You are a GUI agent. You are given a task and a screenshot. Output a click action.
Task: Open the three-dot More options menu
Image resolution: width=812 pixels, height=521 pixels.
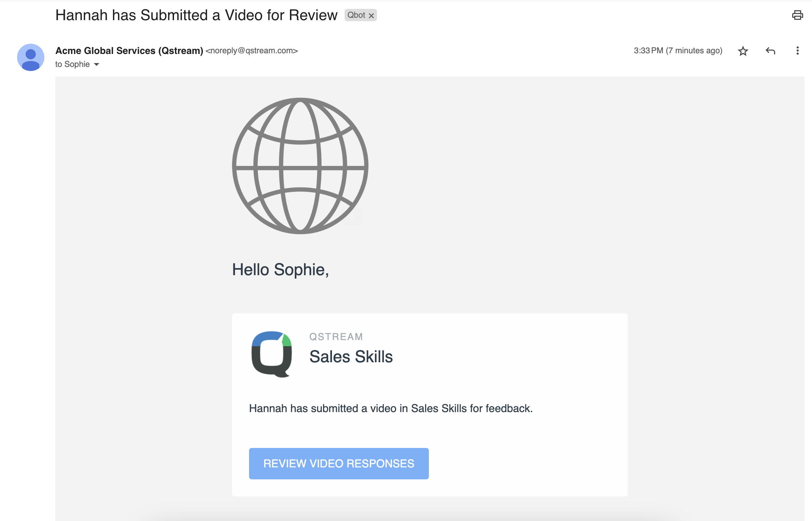pyautogui.click(x=797, y=51)
